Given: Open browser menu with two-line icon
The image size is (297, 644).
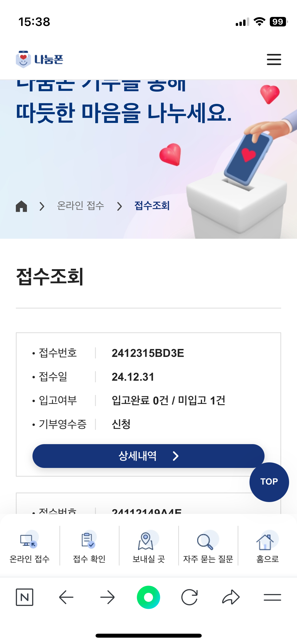Looking at the screenshot, I should point(272,597).
